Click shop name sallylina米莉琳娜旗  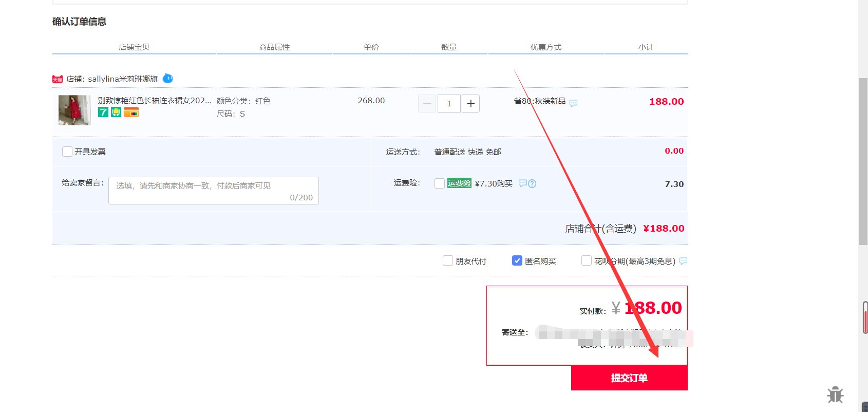pyautogui.click(x=123, y=79)
